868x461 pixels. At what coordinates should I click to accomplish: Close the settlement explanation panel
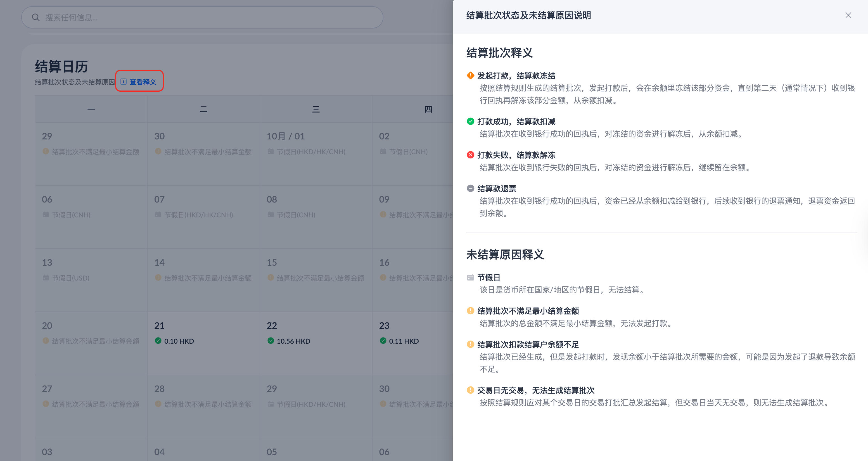848,15
